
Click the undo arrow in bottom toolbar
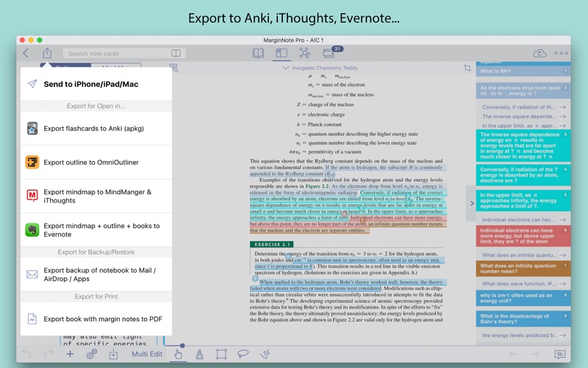coord(26,354)
